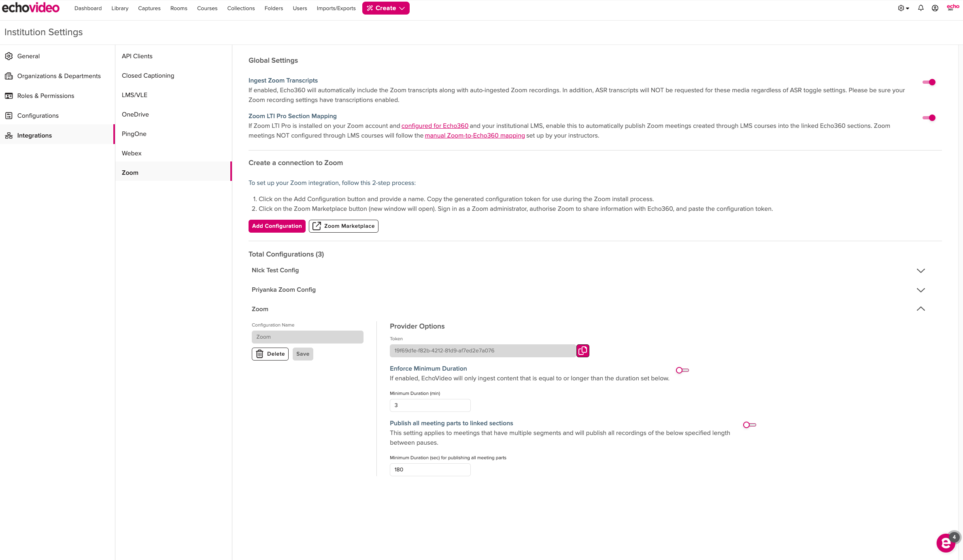Click Total Configurations (3) heading
The image size is (963, 560).
coord(286,254)
